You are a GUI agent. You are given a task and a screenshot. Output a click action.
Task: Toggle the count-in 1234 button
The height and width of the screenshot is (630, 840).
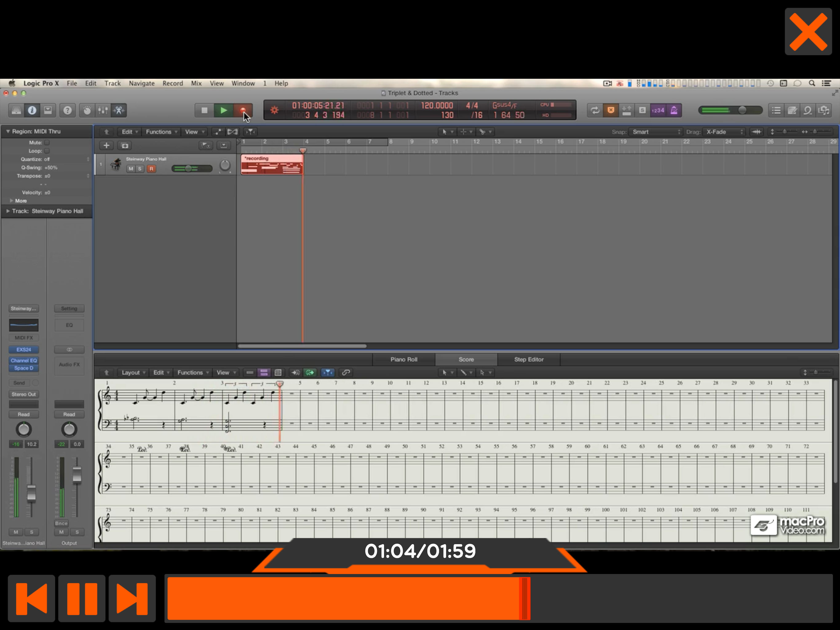click(x=658, y=110)
